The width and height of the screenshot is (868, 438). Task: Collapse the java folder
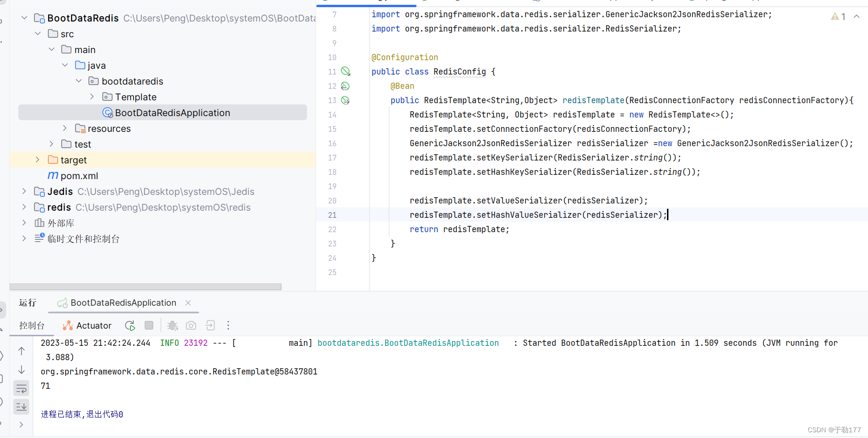65,65
